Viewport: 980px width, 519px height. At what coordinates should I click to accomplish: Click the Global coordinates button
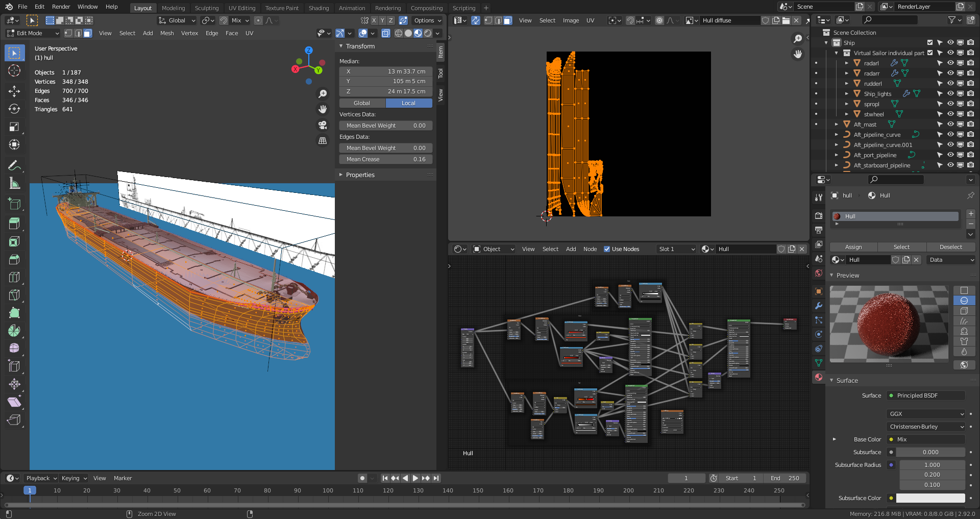click(x=362, y=103)
